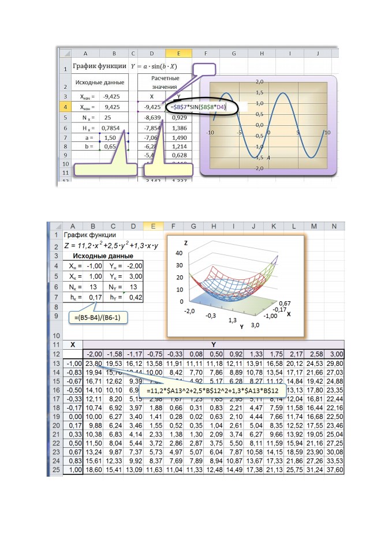Click Y-axis header value -1,58
Screen dimensions: 392x554
click(x=114, y=354)
